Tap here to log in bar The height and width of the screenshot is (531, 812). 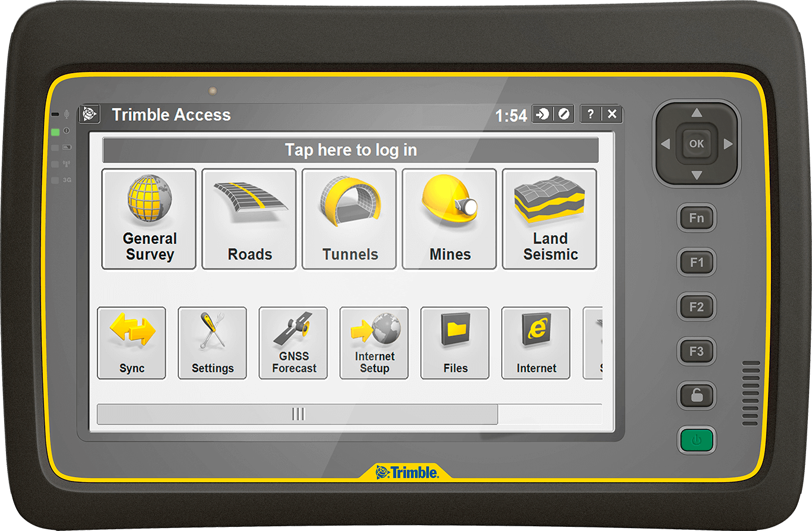(351, 150)
